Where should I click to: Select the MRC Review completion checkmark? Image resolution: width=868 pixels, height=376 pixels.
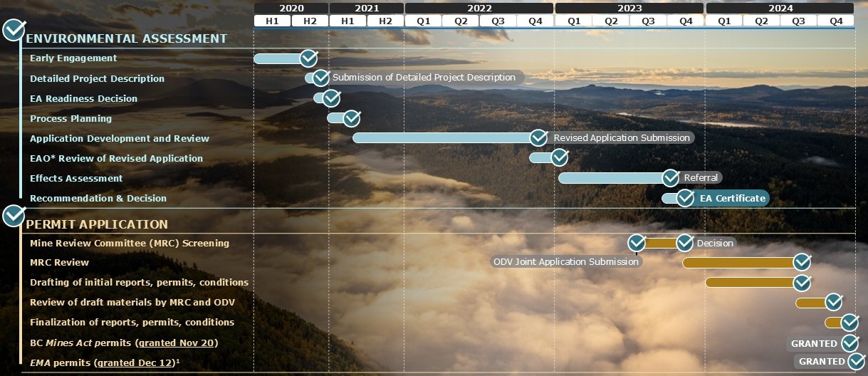pyautogui.click(x=802, y=262)
